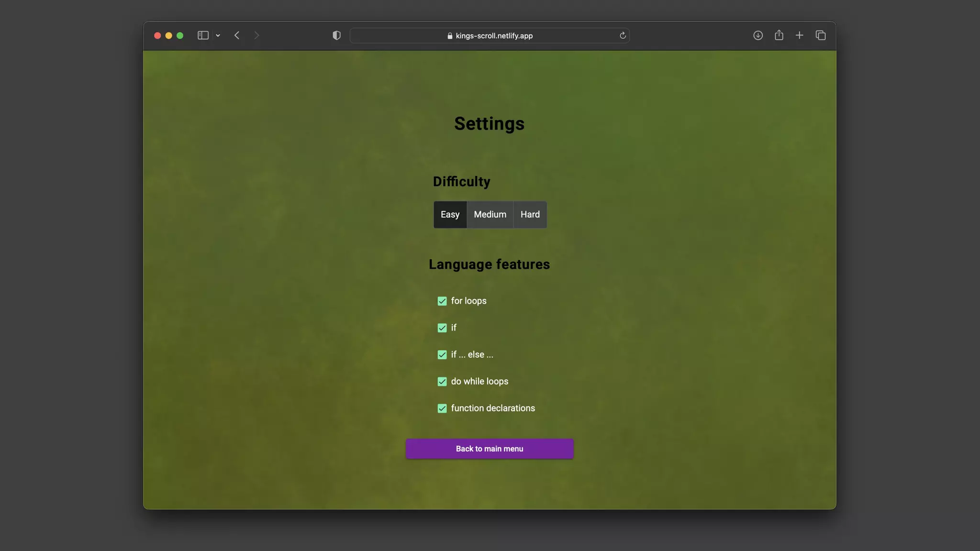
Task: Reload the page with the refresh icon
Action: (x=623, y=35)
